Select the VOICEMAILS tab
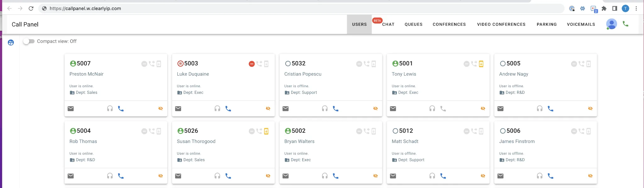The height and width of the screenshot is (188, 644). click(x=581, y=24)
